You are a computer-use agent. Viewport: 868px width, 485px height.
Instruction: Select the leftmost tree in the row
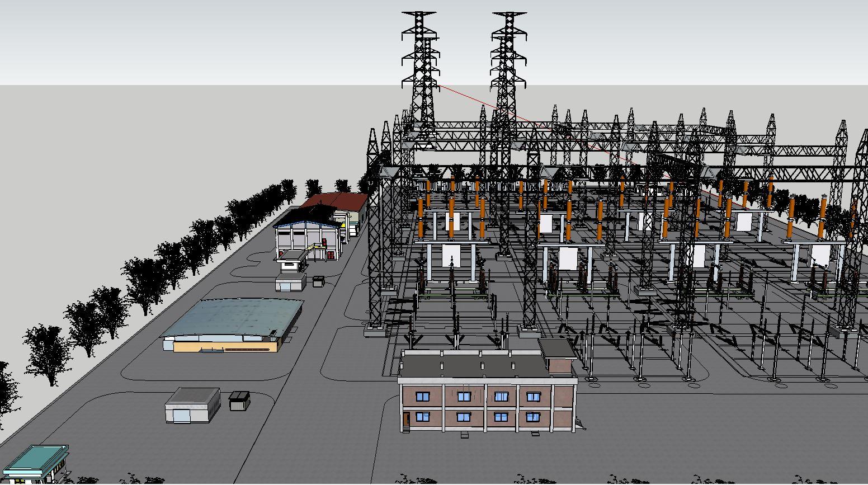(x=7, y=392)
